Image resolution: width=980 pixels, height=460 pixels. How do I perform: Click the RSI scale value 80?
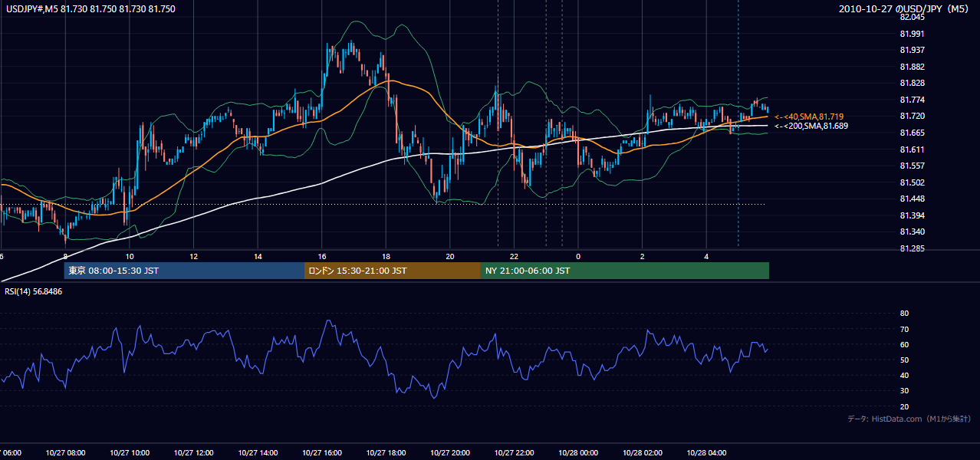pos(904,314)
